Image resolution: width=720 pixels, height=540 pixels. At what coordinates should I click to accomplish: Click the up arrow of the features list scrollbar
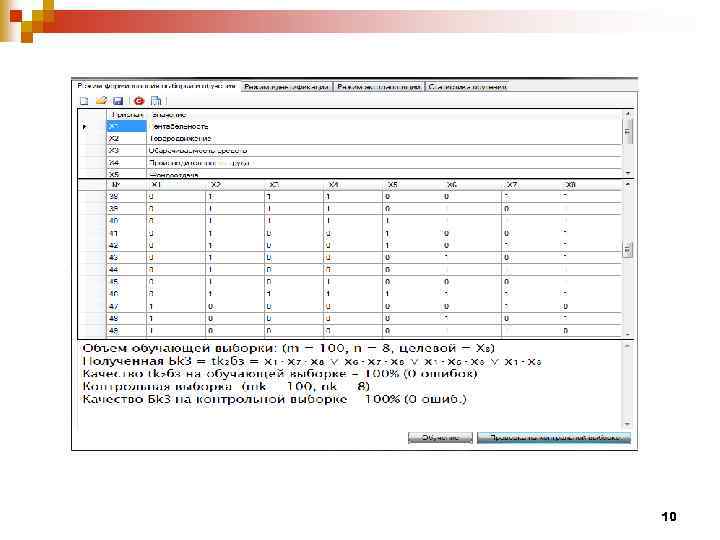[628, 114]
